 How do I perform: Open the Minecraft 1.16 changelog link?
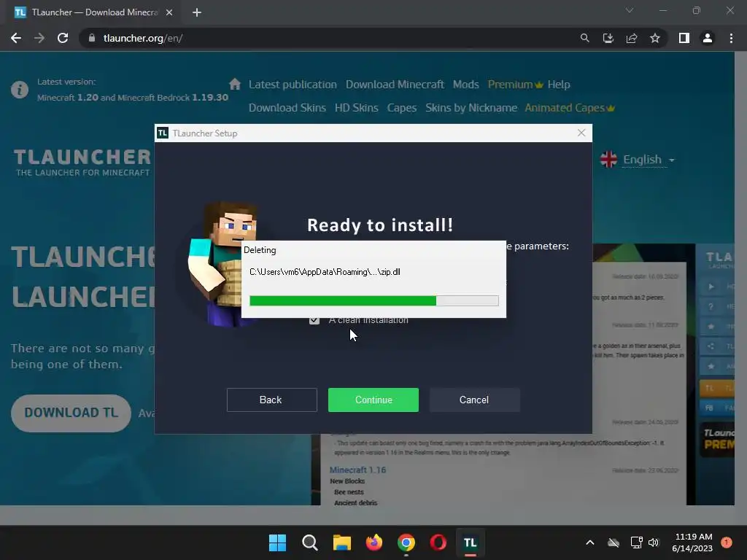coord(357,470)
